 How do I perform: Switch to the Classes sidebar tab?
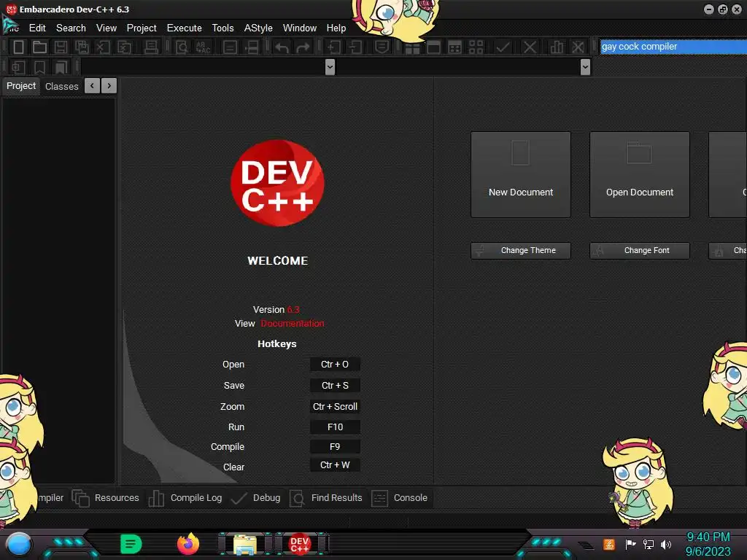pos(61,86)
